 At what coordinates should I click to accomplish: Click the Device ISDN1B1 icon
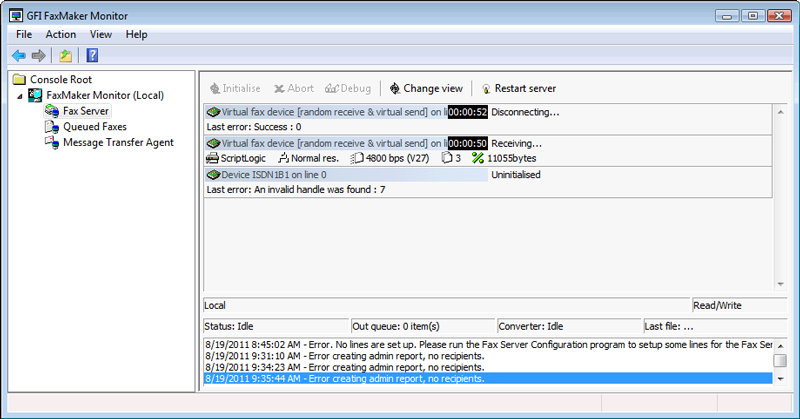(213, 175)
